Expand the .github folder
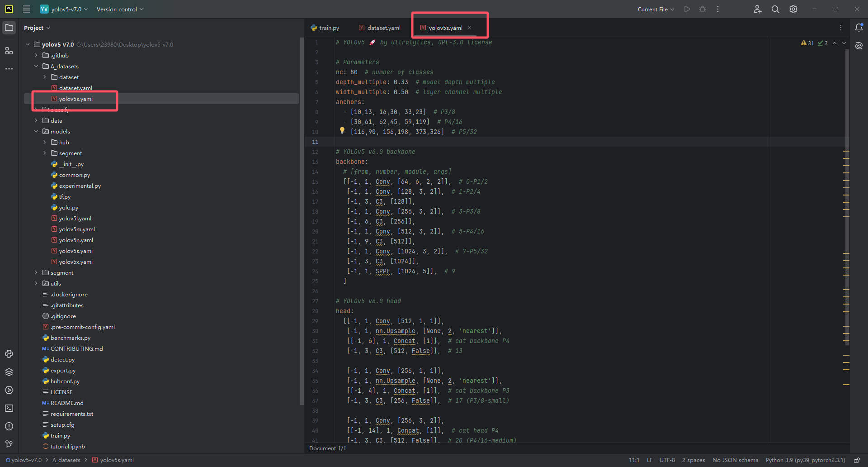868x467 pixels. pyautogui.click(x=36, y=55)
